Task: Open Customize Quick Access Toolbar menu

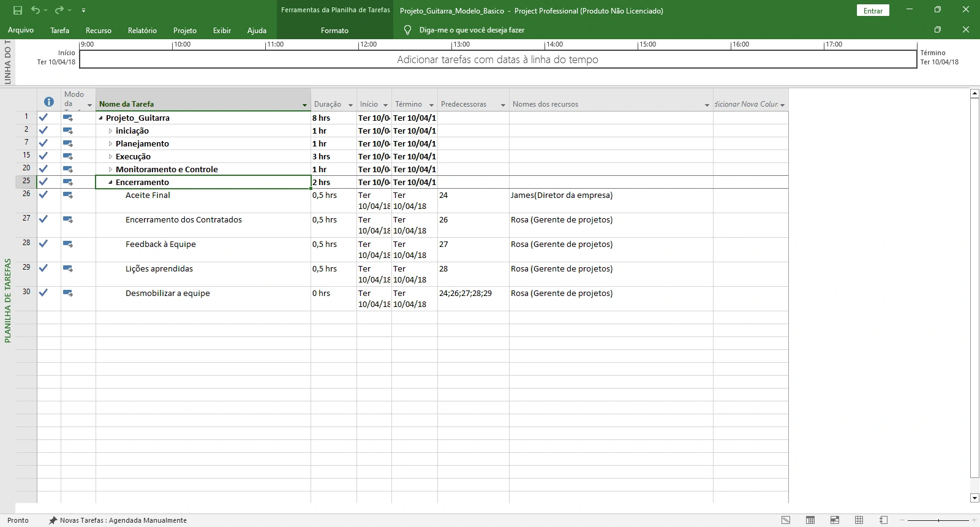Action: pyautogui.click(x=83, y=10)
